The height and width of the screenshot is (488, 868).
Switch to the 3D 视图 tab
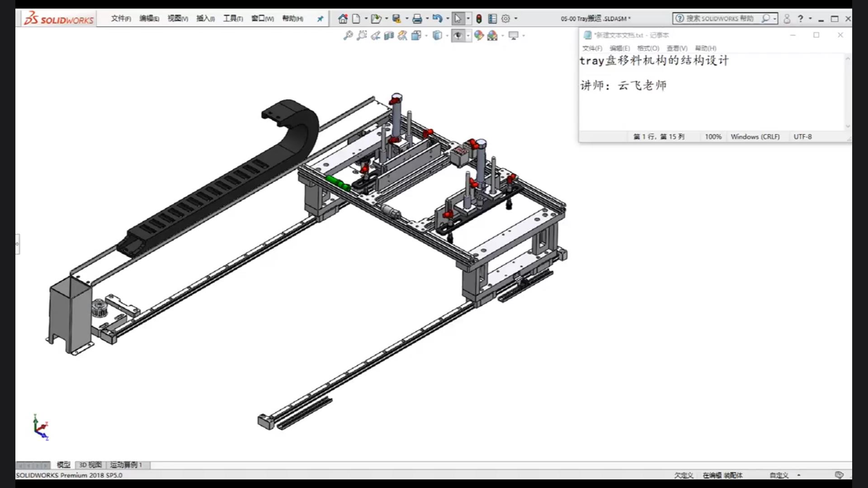[90, 465]
